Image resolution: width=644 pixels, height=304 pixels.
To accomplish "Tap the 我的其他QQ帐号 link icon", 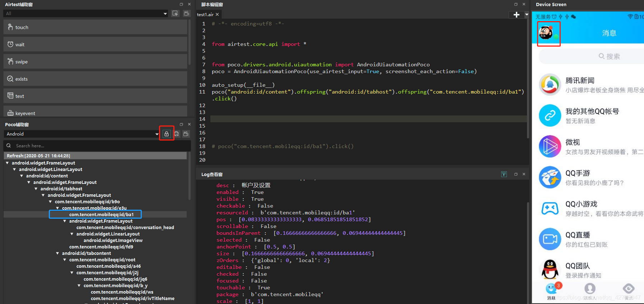I will click(550, 115).
